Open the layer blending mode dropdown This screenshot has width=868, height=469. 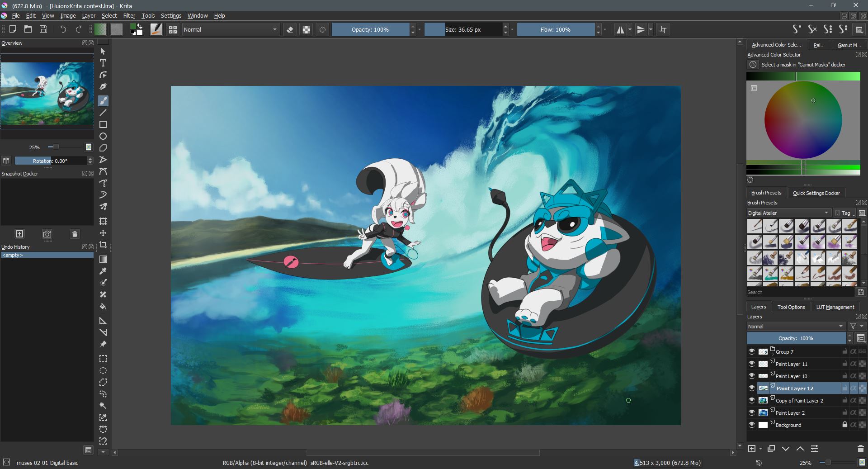tap(796, 327)
